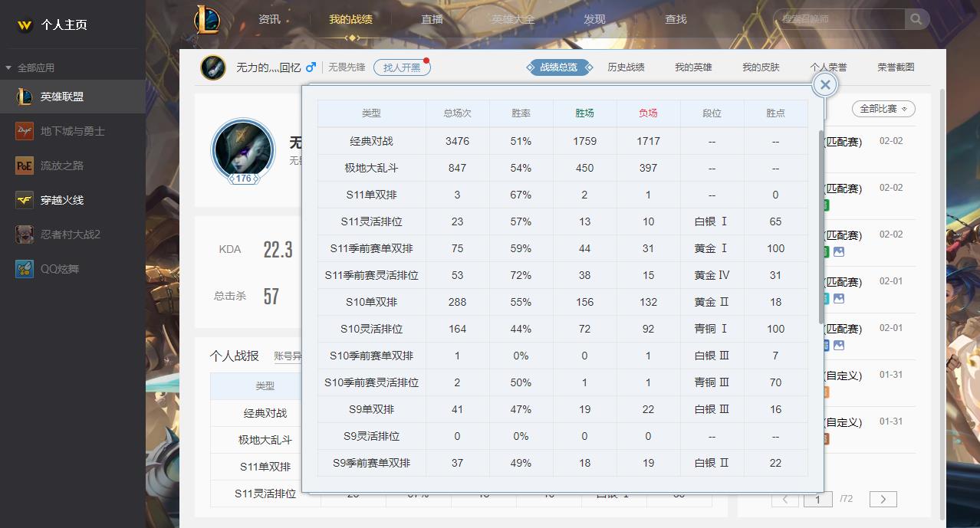Open screenshot icon on third 02-02 match
This screenshot has width=980, height=528.
click(x=839, y=252)
